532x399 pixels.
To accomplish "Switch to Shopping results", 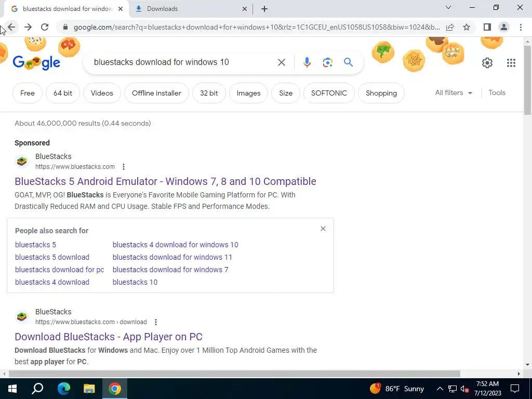I will pos(381,93).
